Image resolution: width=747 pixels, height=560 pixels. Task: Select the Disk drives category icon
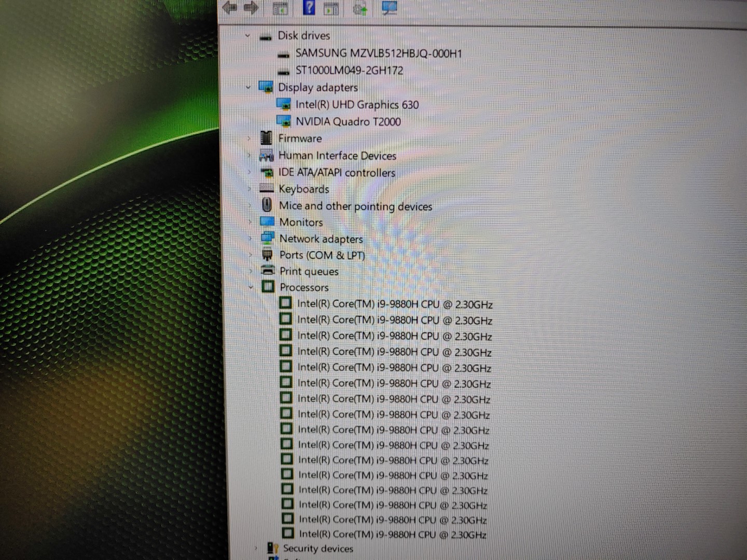click(266, 37)
